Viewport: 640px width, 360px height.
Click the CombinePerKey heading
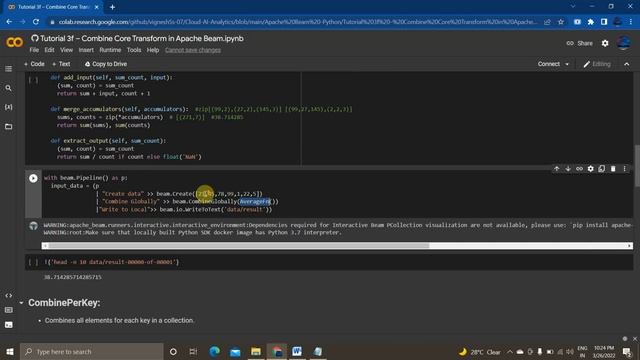point(64,303)
